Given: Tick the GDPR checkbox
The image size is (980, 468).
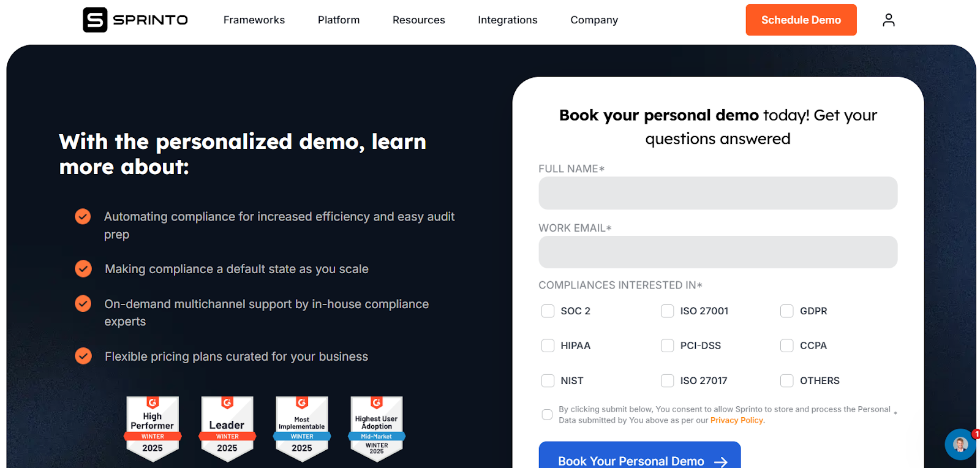Looking at the screenshot, I should 786,311.
